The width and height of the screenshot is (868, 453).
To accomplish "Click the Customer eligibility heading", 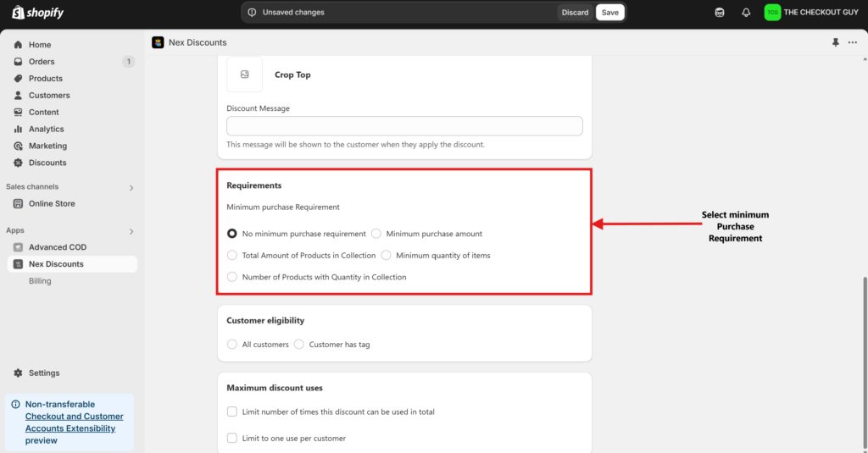I will pos(265,320).
